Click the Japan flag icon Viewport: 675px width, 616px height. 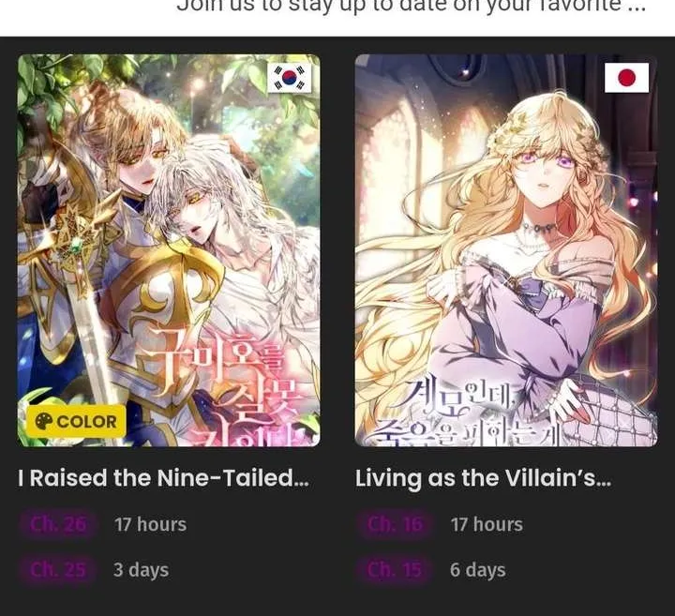click(626, 78)
